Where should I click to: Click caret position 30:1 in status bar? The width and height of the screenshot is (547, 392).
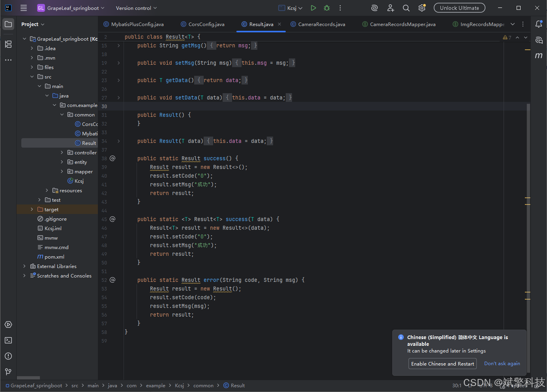click(457, 386)
